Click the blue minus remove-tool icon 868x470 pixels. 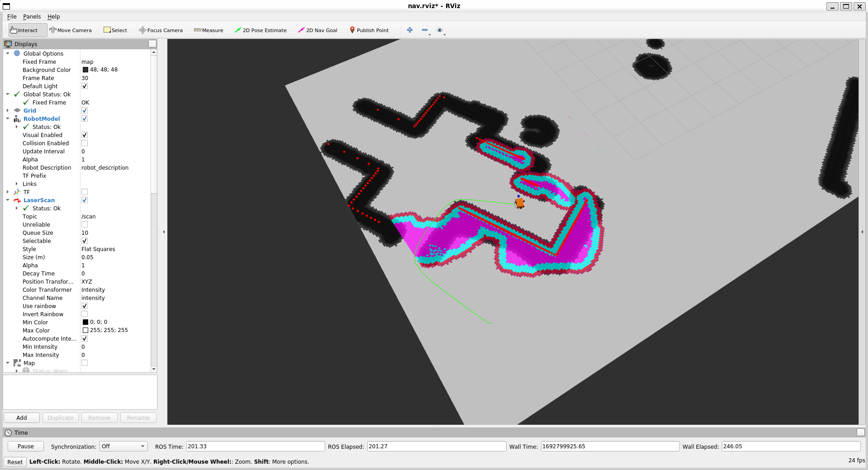pos(425,30)
